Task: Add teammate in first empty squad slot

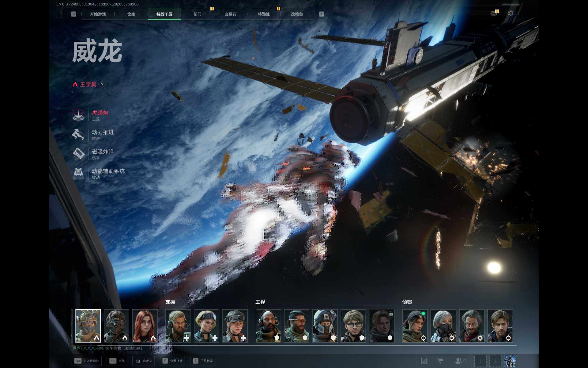Action: point(480,361)
